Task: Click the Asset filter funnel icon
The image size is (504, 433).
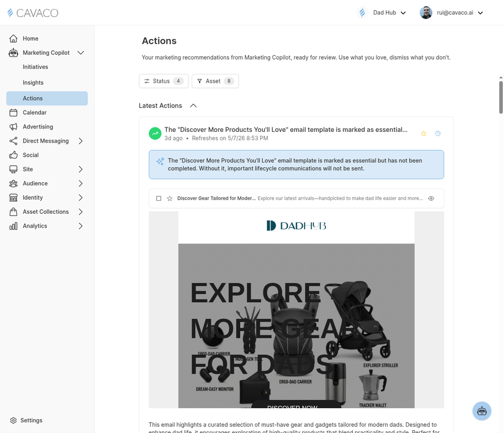Action: pyautogui.click(x=200, y=81)
